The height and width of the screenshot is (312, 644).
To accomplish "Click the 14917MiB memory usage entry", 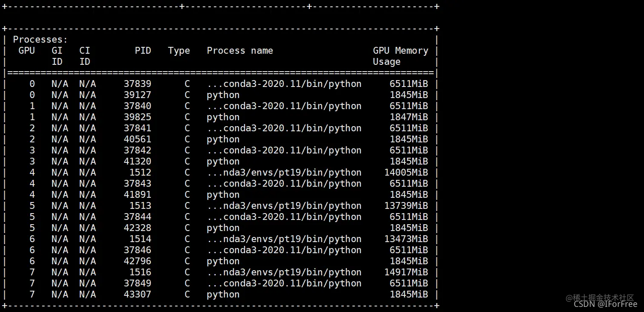I will click(406, 272).
